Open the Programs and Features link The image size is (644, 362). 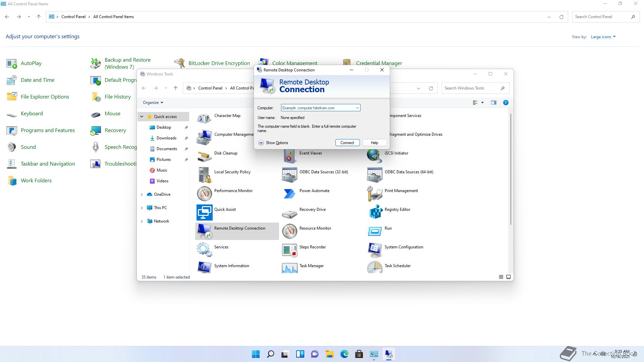(x=48, y=130)
